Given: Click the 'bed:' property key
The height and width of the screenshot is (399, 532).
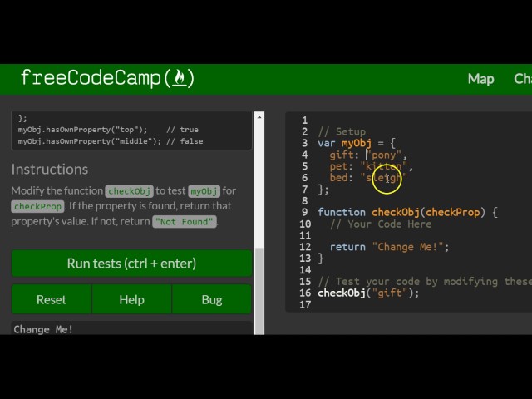Looking at the screenshot, I should (342, 178).
